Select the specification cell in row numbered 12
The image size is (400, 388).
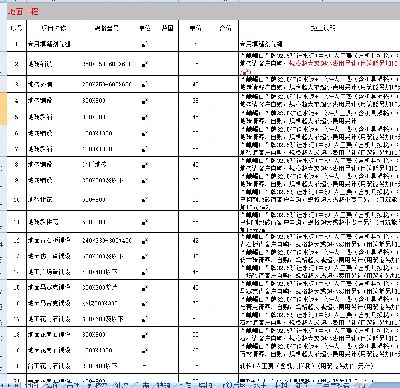click(x=107, y=240)
